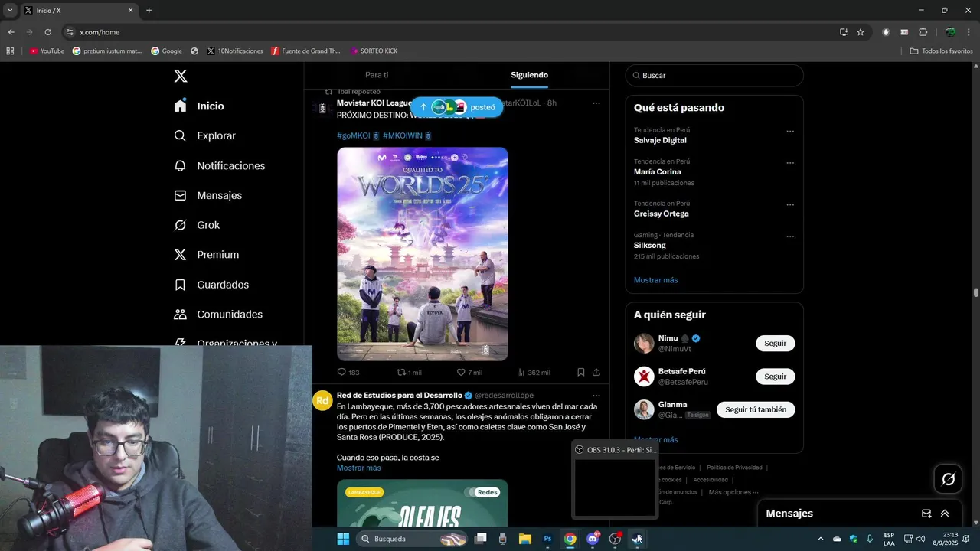This screenshot has height=551, width=980.
Task: Follow Betsafe Perú with Seguir button
Action: (775, 377)
